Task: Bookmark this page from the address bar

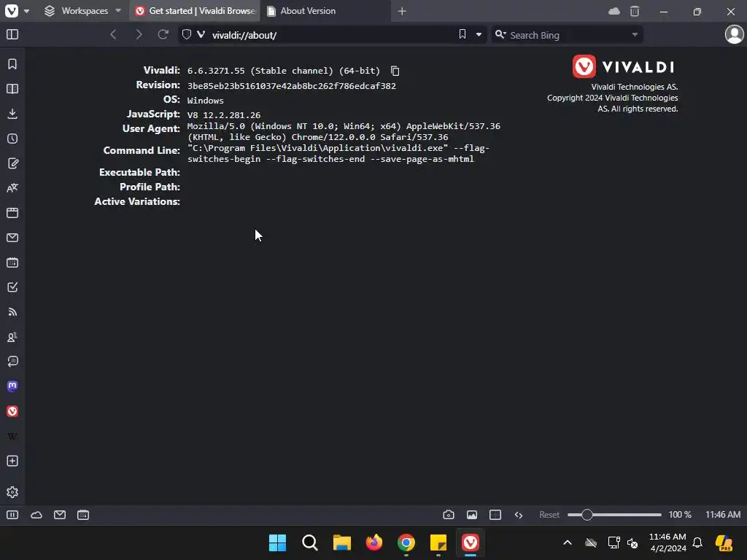Action: 462,34
